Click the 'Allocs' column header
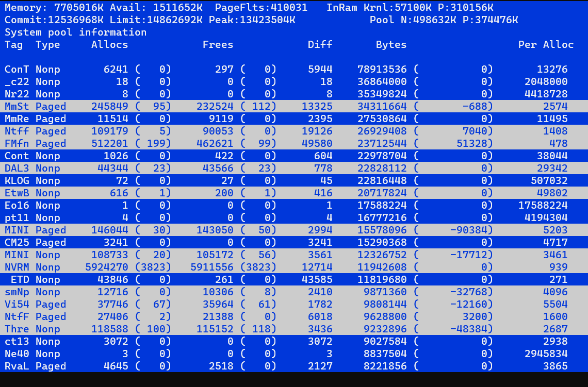This screenshot has width=588, height=387. (x=109, y=45)
